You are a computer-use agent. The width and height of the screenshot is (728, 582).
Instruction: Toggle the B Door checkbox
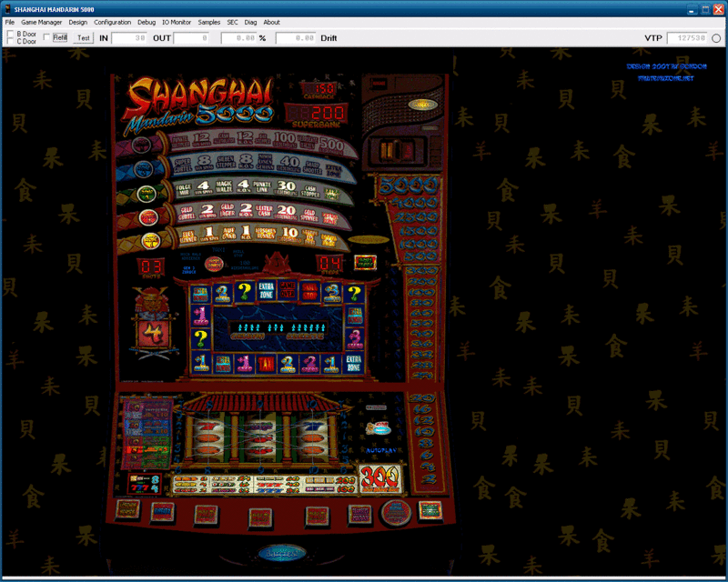pyautogui.click(x=10, y=34)
